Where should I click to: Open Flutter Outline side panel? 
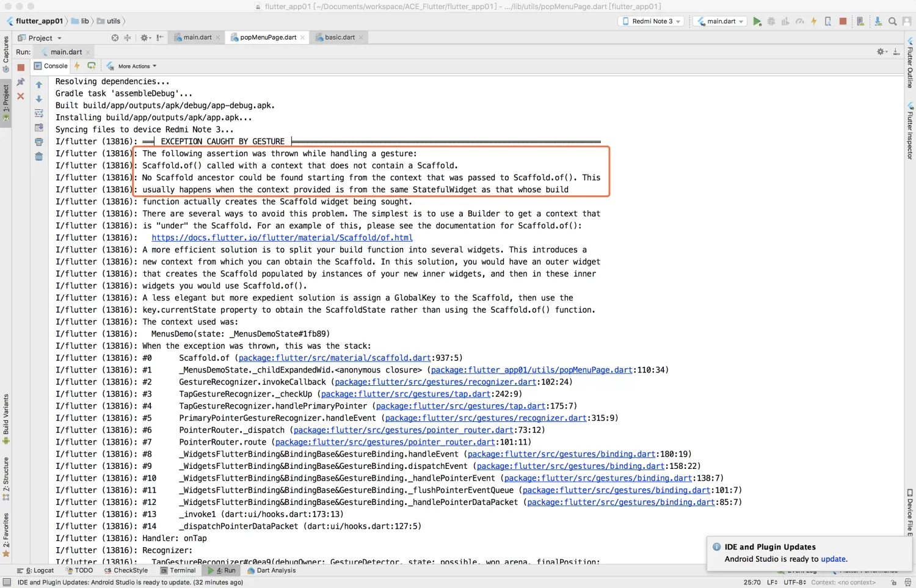pyautogui.click(x=910, y=62)
